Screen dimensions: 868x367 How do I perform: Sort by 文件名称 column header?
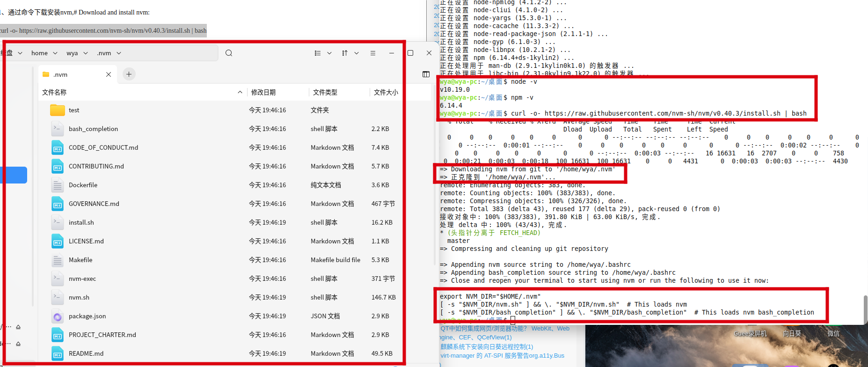[x=54, y=92]
